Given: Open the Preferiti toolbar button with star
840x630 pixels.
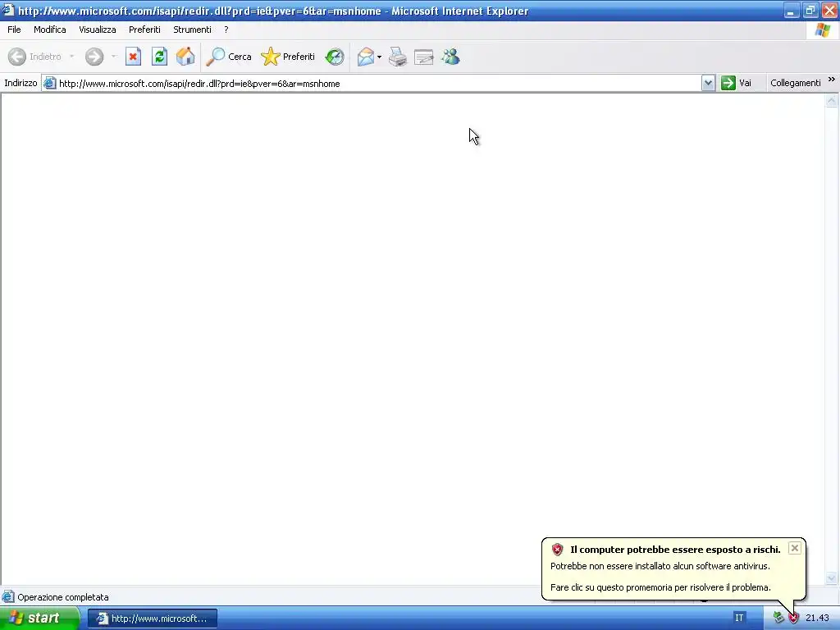Looking at the screenshot, I should tap(288, 57).
